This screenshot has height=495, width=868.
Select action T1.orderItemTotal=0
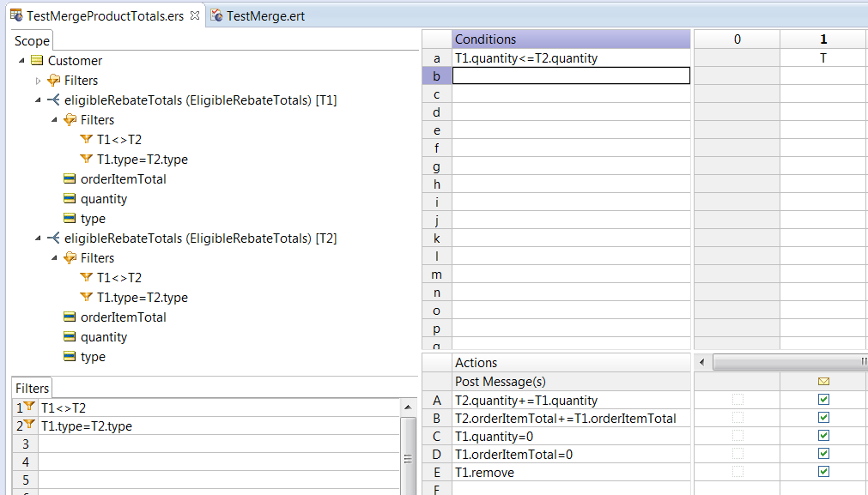(x=513, y=454)
